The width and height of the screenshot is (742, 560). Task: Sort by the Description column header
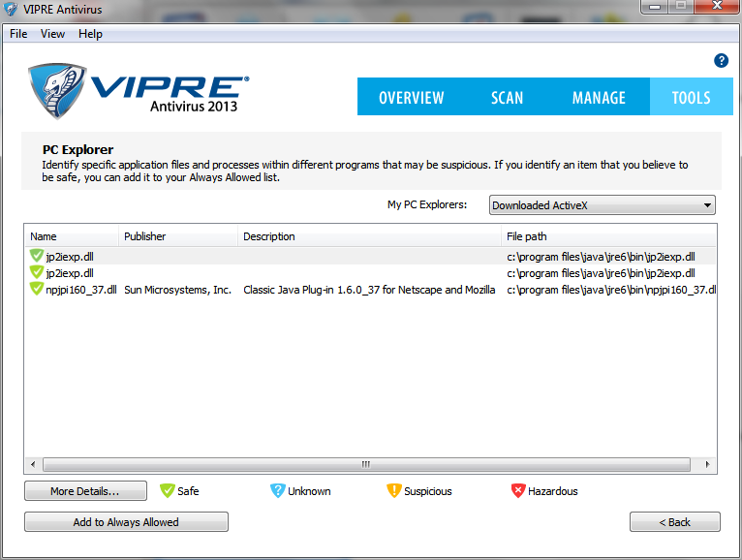(369, 236)
